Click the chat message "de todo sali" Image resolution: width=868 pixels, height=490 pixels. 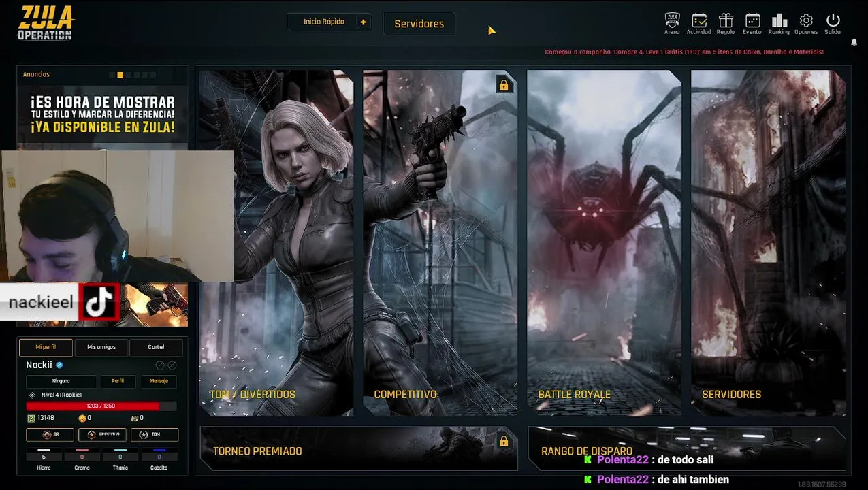pos(685,460)
